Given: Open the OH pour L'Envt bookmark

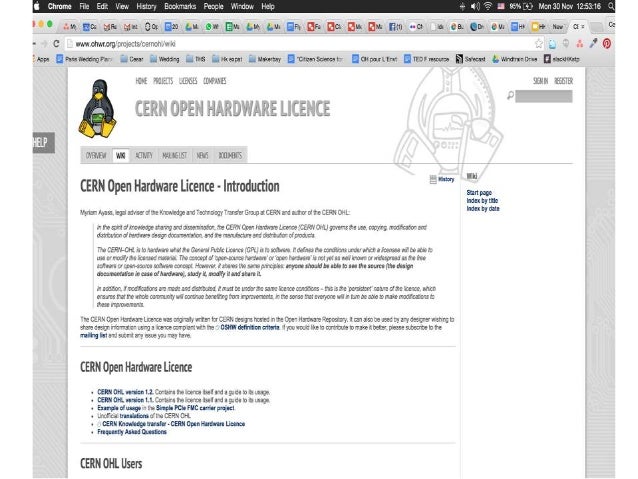Looking at the screenshot, I should pyautogui.click(x=374, y=59).
